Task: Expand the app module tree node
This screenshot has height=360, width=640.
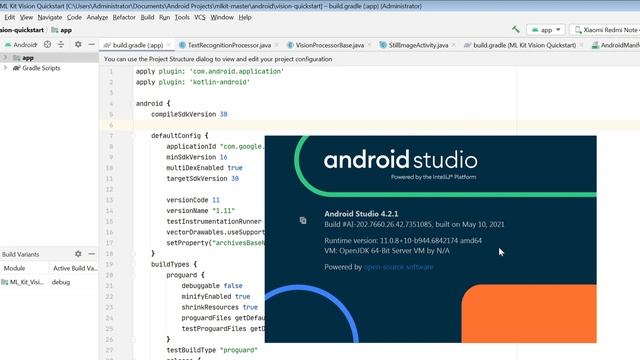Action: point(5,58)
